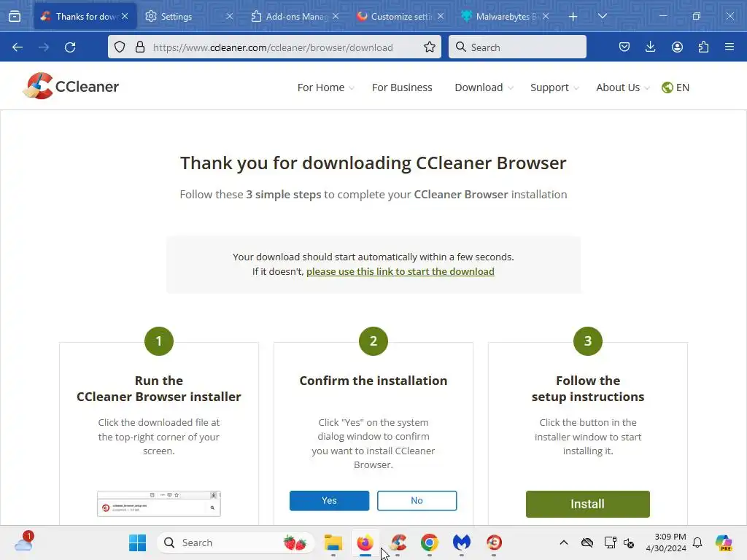Click the OneDrive cloud tray icon

[587, 542]
